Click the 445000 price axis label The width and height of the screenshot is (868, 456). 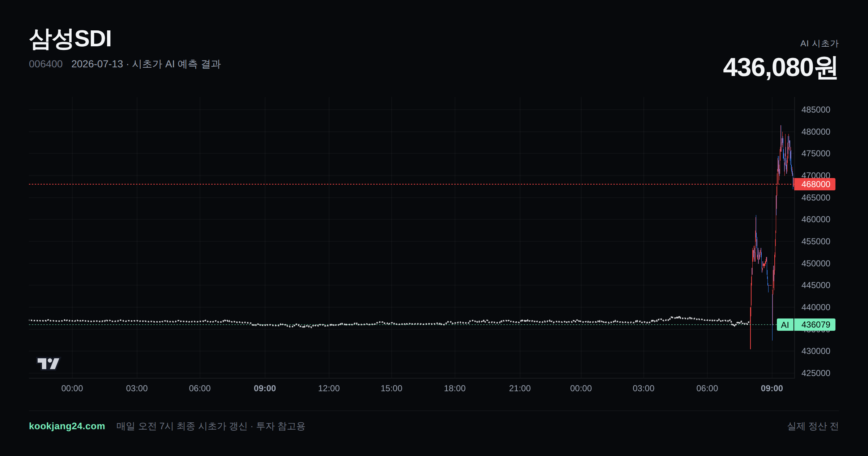[816, 285]
